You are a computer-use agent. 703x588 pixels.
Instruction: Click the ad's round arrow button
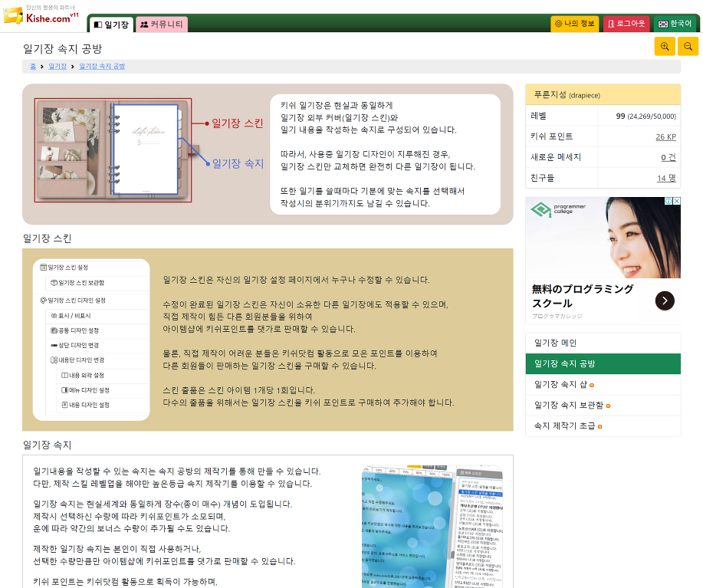(665, 301)
